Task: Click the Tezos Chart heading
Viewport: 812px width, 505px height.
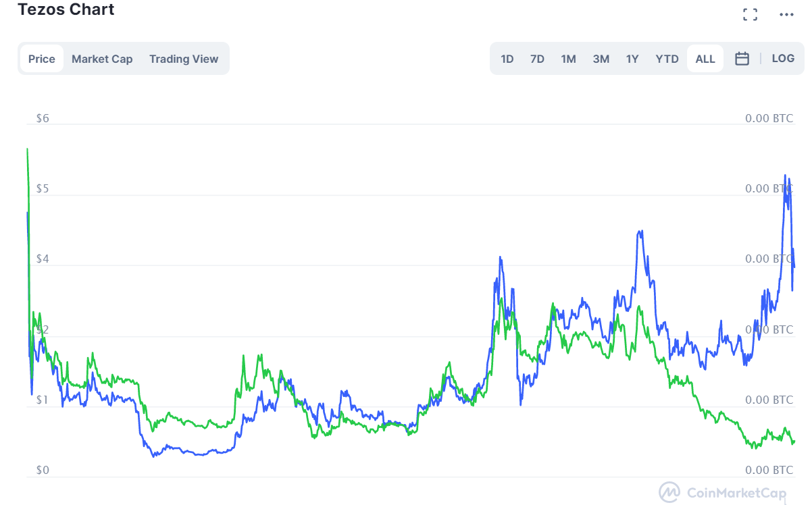Action: click(x=66, y=9)
